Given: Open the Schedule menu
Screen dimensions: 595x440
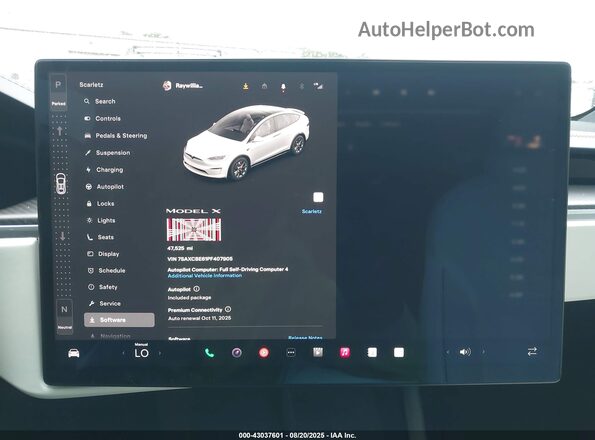Looking at the screenshot, I should [x=107, y=270].
